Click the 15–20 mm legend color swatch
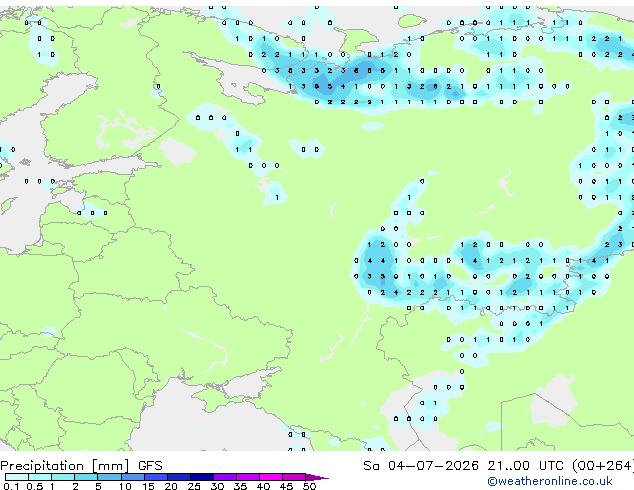This screenshot has height=490, width=634. pyautogui.click(x=155, y=477)
